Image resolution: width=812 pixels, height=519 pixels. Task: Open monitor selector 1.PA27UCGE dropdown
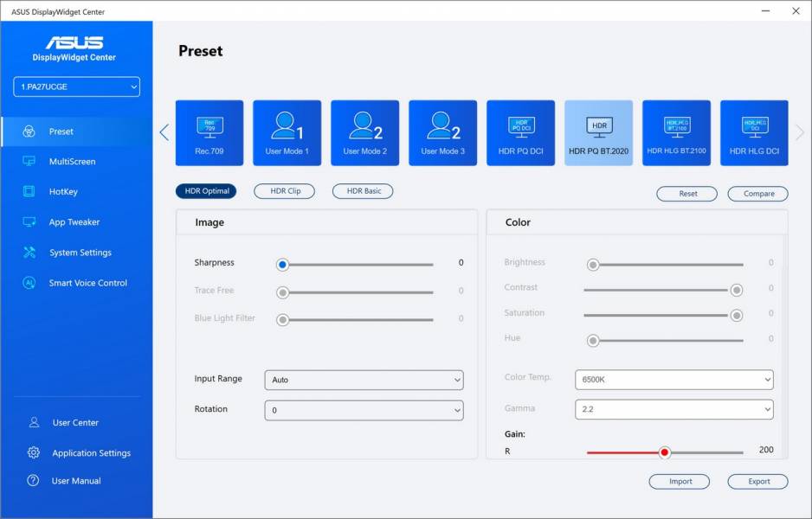(x=77, y=86)
